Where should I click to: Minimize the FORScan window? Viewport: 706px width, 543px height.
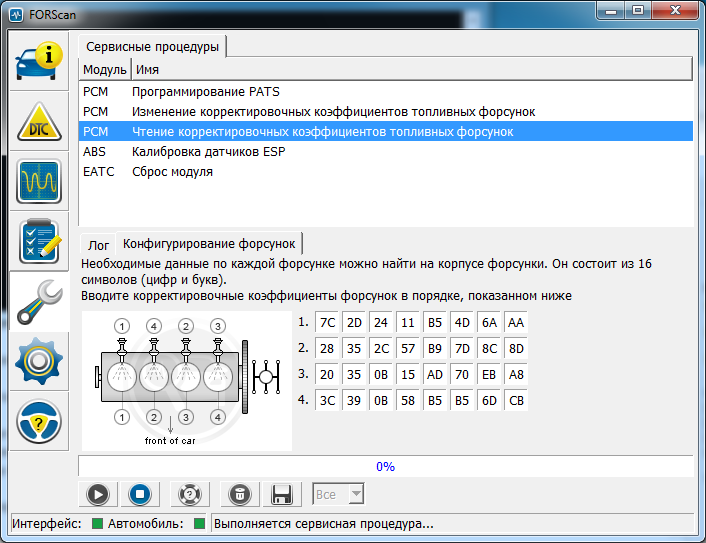611,11
